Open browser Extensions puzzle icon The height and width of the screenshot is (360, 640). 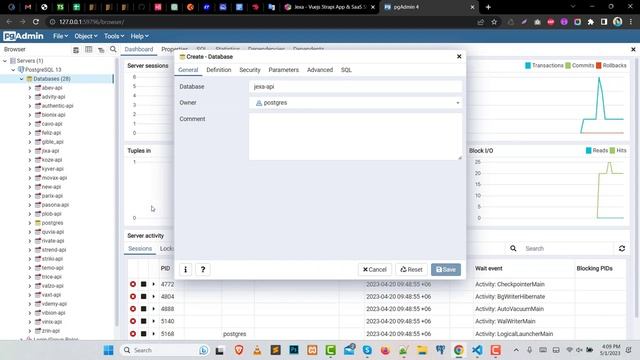(591, 22)
